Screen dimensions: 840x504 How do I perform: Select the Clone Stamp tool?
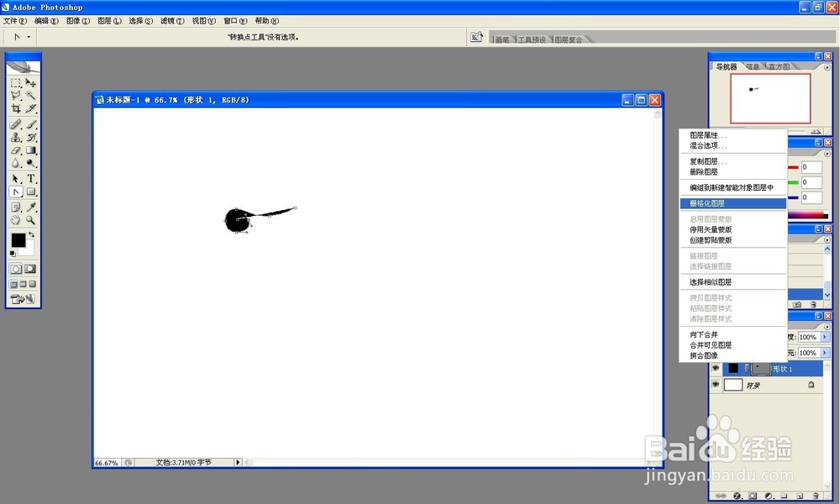(x=15, y=138)
